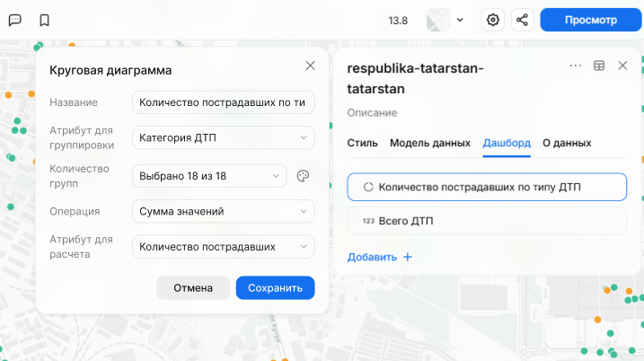Open color palette for chart groups
644x361 pixels.
[x=303, y=176]
